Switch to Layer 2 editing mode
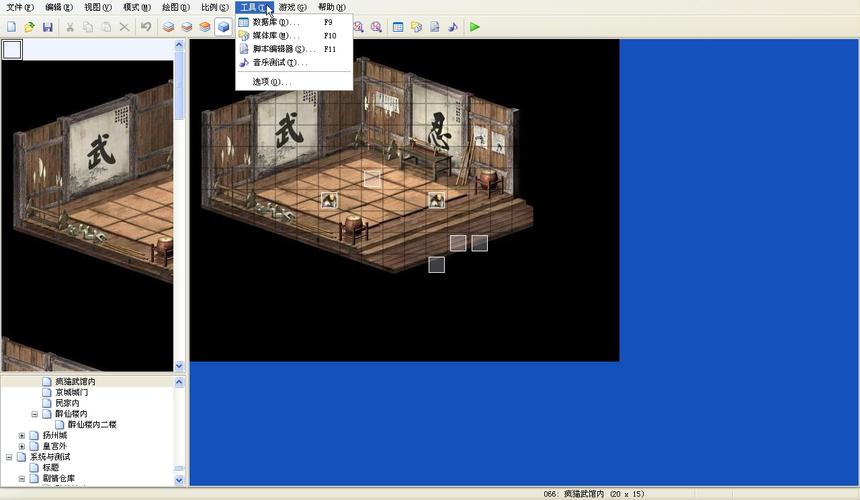 [x=186, y=27]
